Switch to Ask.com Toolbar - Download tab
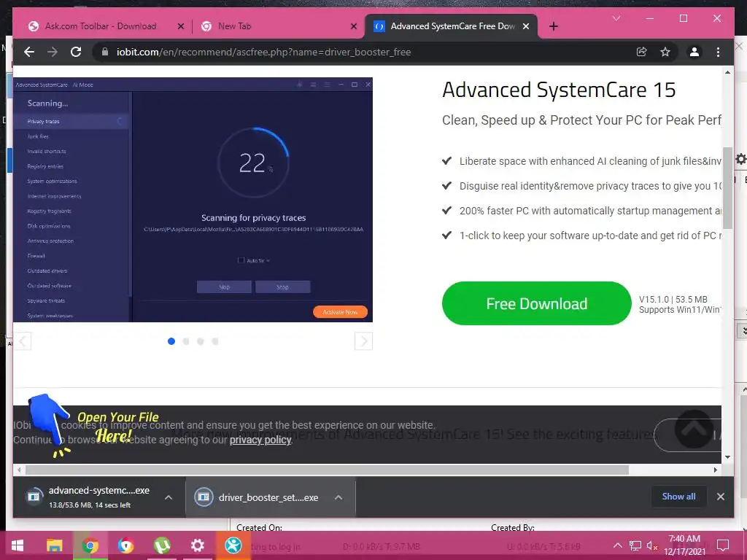Image resolution: width=747 pixels, height=560 pixels. (x=101, y=26)
